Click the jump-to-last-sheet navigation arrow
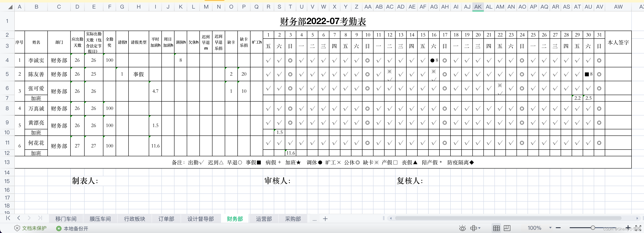 [x=40, y=218]
